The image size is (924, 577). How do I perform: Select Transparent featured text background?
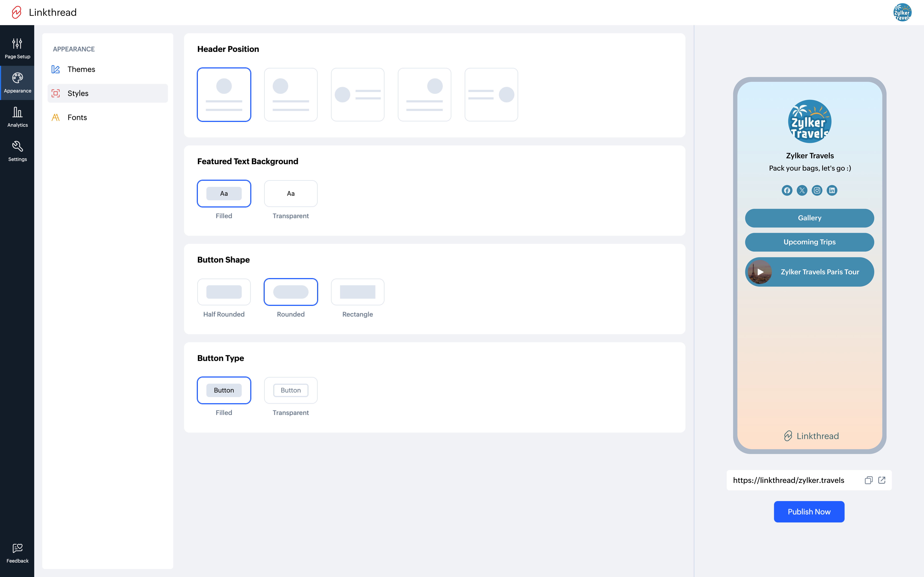tap(290, 193)
